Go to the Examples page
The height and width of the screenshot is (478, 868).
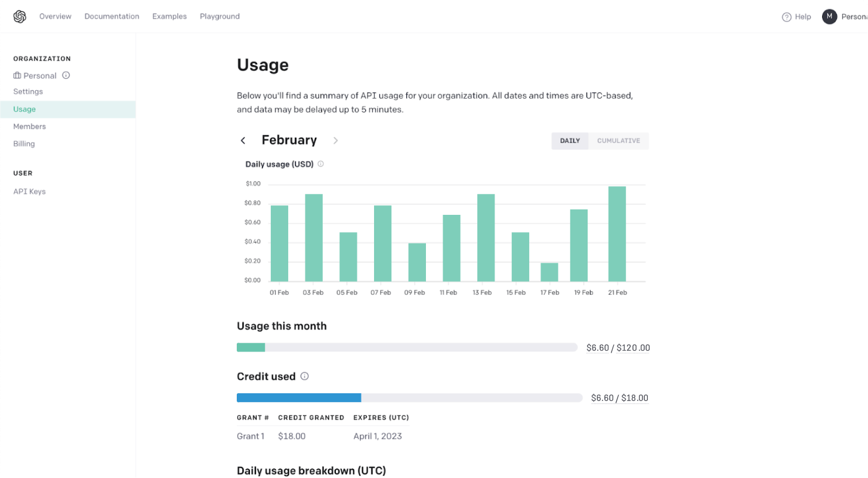coord(169,17)
